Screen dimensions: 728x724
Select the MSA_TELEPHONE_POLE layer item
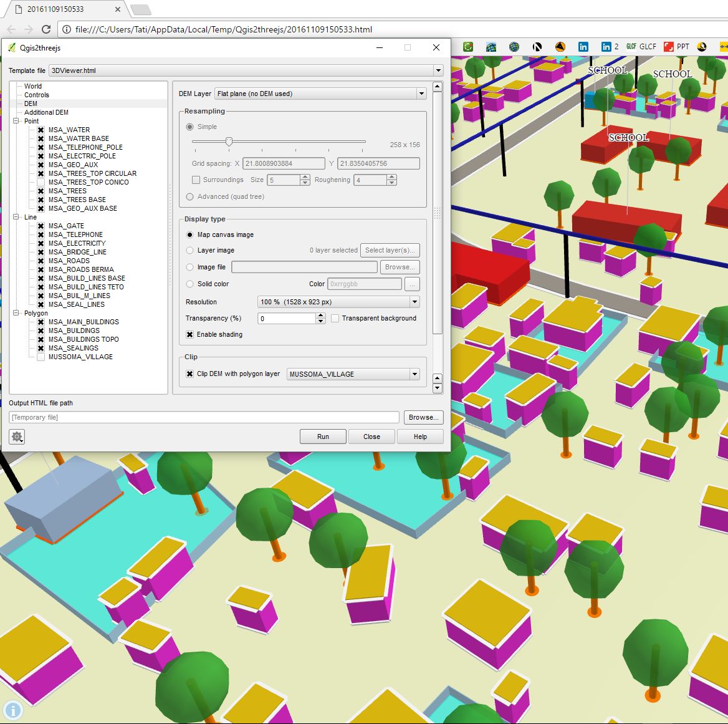[85, 147]
